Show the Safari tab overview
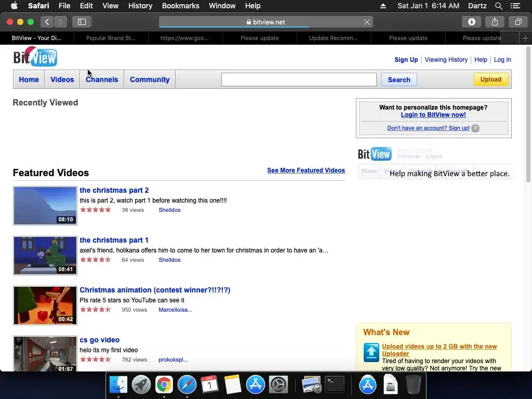The height and width of the screenshot is (399, 532). pos(518,22)
